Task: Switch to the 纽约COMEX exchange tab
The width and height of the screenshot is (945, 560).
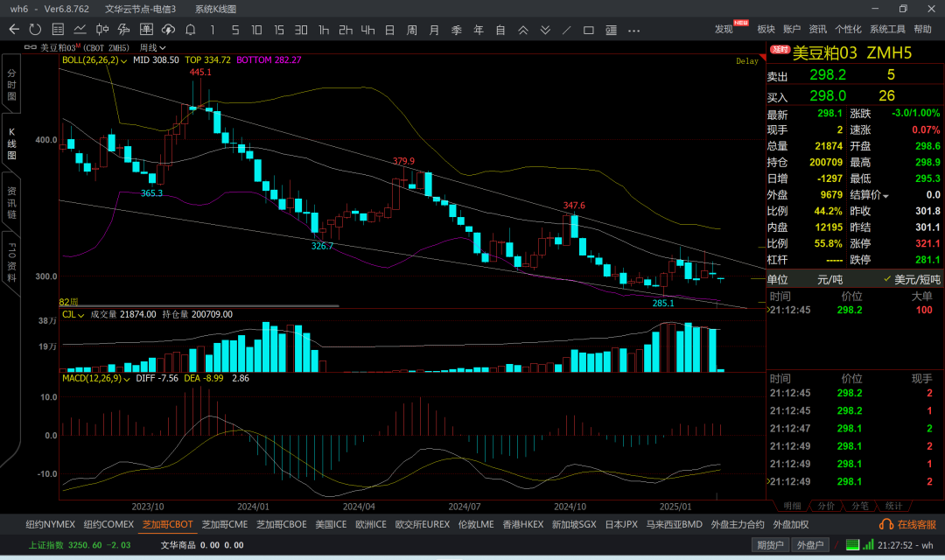Action: pyautogui.click(x=108, y=524)
